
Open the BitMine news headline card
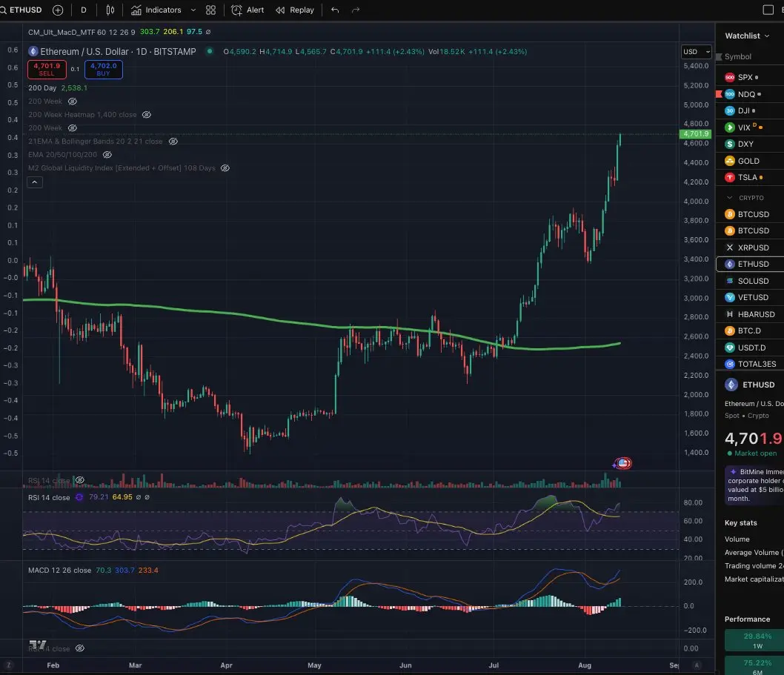754,485
